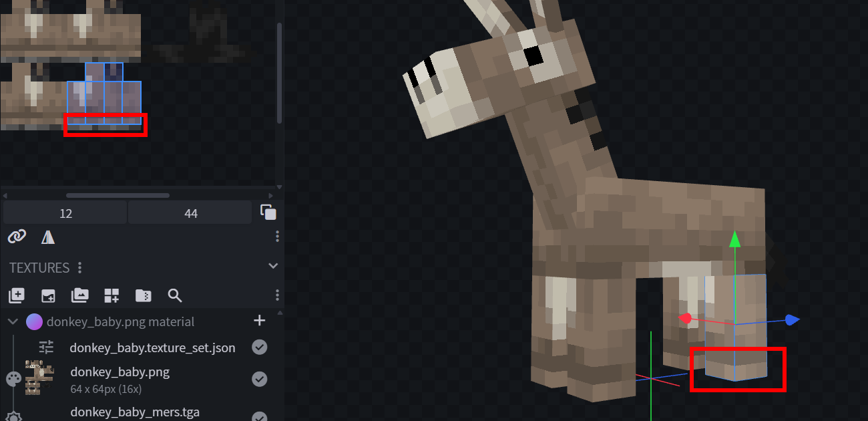The width and height of the screenshot is (868, 421).
Task: Click the plus button on the material row
Action: pyautogui.click(x=260, y=321)
